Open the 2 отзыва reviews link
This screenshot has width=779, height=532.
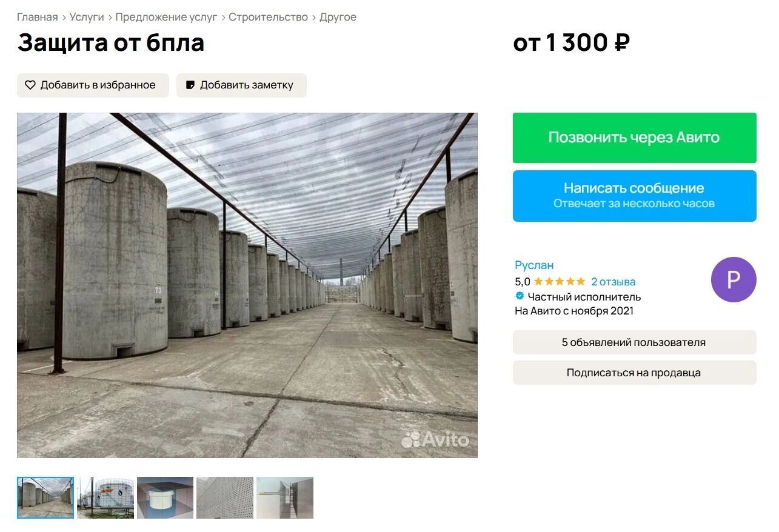click(614, 282)
